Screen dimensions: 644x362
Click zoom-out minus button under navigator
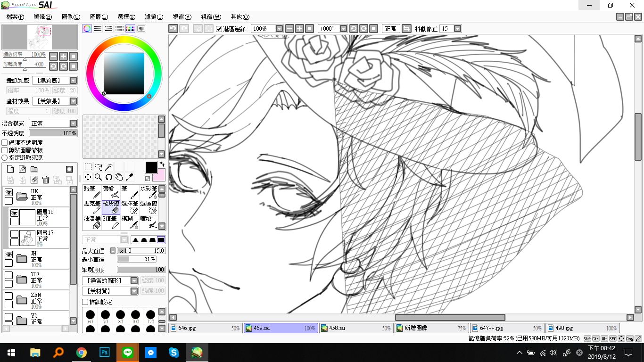[53, 56]
